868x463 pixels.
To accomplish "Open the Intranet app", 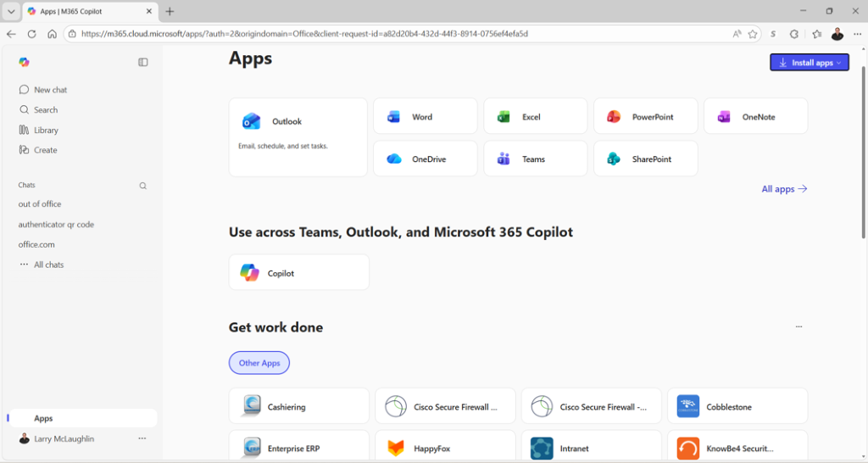I will 591,446.
